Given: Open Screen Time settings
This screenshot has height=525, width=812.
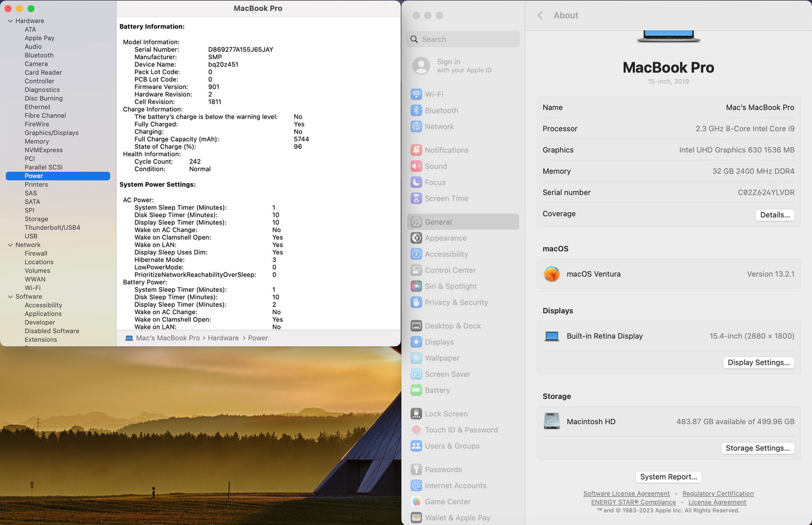Looking at the screenshot, I should point(446,198).
